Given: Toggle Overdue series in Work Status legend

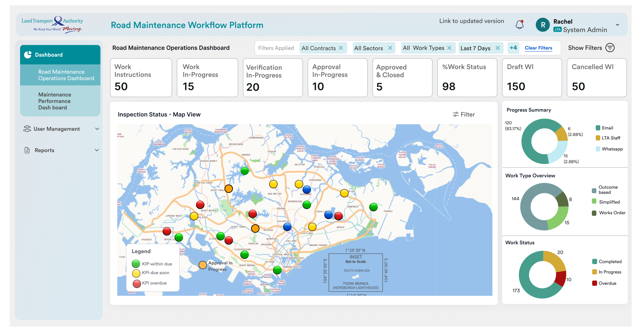Looking at the screenshot, I should click(x=604, y=283).
